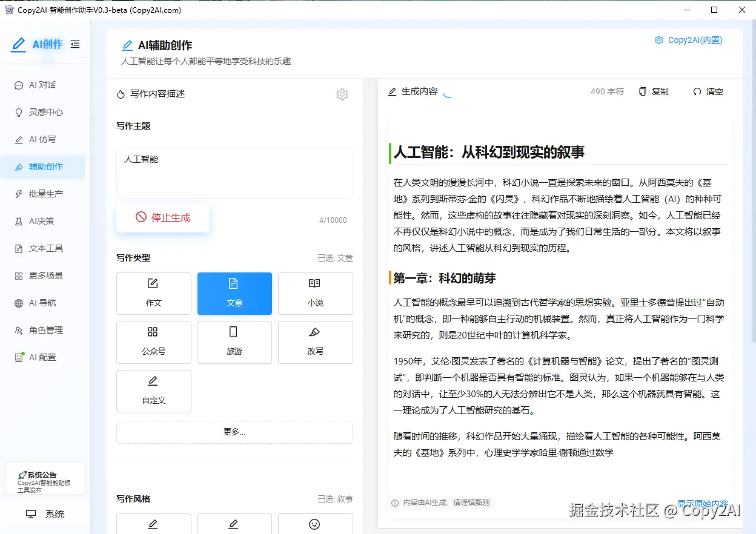Click the 显示原始内容 link
Image resolution: width=756 pixels, height=534 pixels.
(703, 504)
